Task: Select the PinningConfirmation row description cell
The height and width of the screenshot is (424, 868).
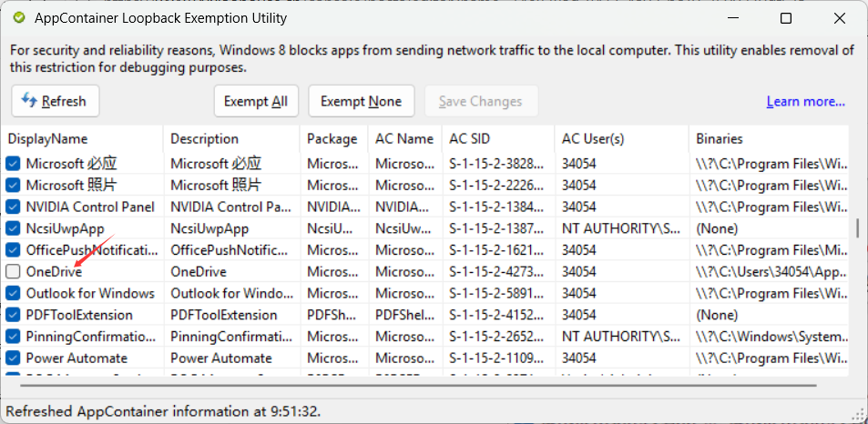Action: pyautogui.click(x=231, y=337)
